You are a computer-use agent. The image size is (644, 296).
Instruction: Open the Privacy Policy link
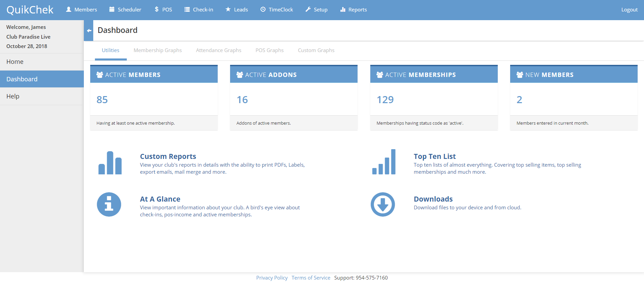(272, 278)
